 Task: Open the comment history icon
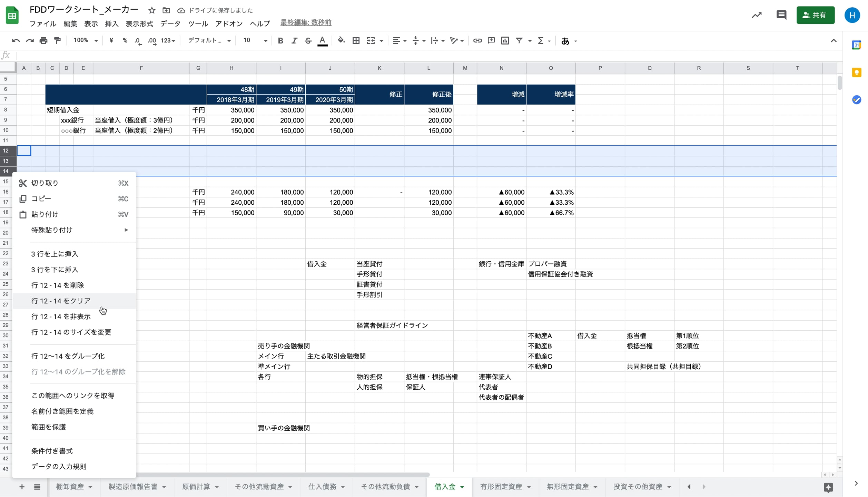pos(781,15)
